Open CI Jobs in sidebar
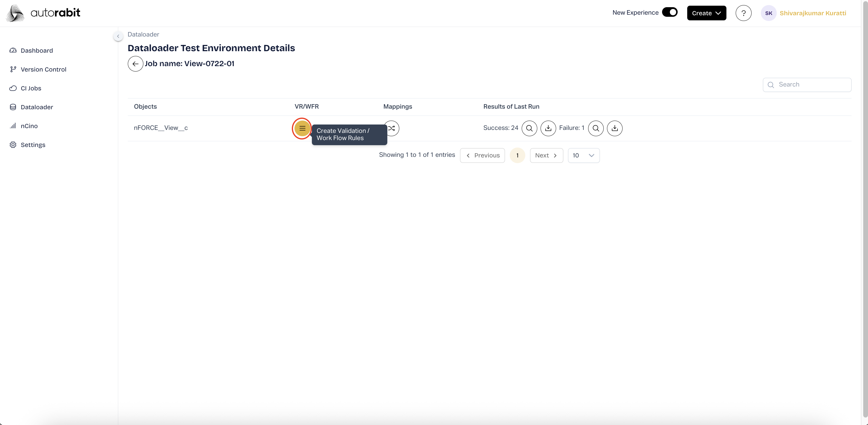This screenshot has width=868, height=425. 31,88
